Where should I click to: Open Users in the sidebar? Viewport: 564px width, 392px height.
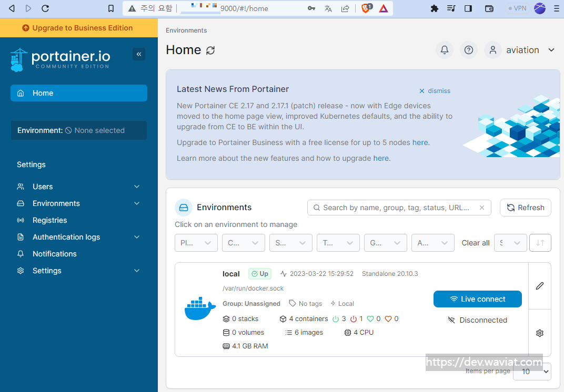pyautogui.click(x=43, y=187)
